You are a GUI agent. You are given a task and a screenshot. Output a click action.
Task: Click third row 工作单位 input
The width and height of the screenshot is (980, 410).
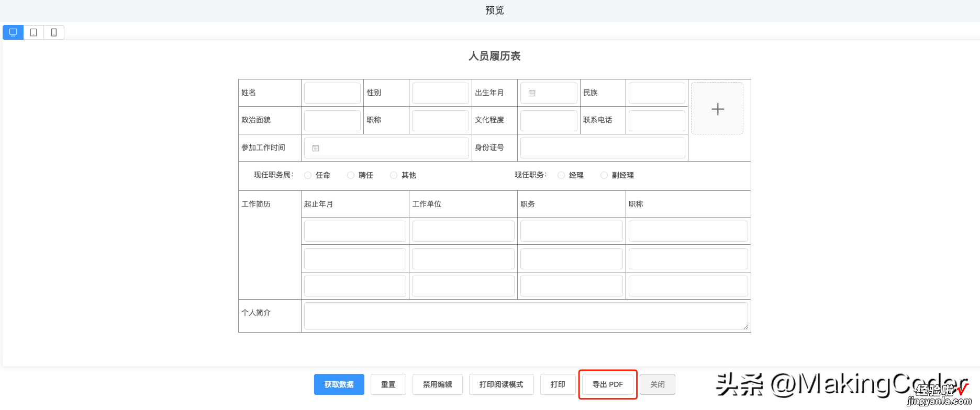463,286
